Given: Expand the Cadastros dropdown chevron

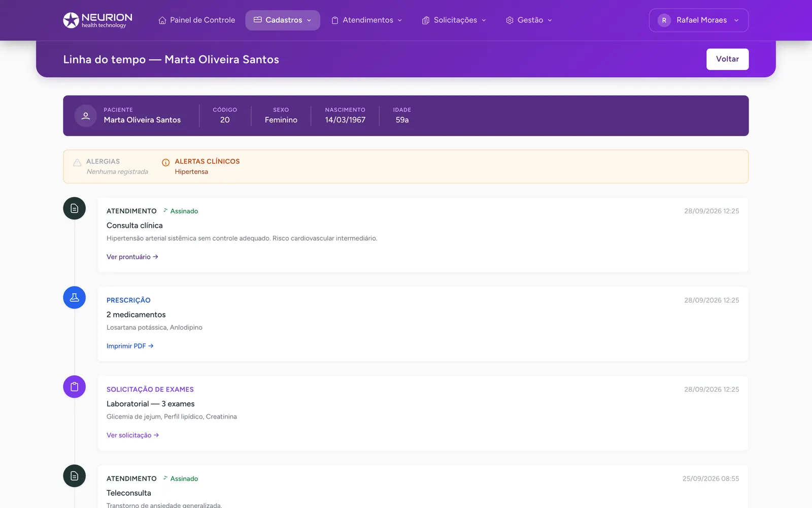Looking at the screenshot, I should click(309, 20).
